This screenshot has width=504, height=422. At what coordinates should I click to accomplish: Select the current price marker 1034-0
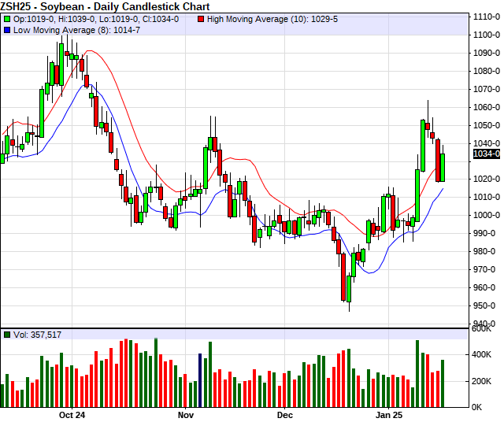point(486,154)
